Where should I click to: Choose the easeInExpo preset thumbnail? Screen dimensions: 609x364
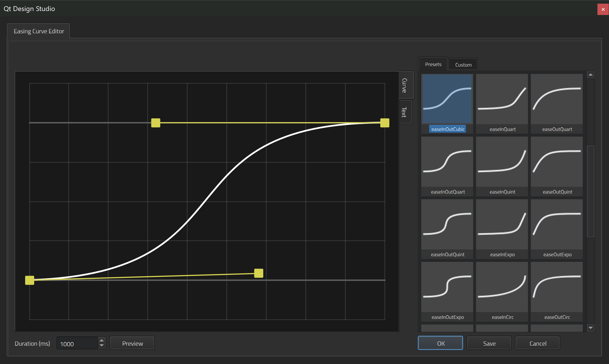[x=502, y=225]
